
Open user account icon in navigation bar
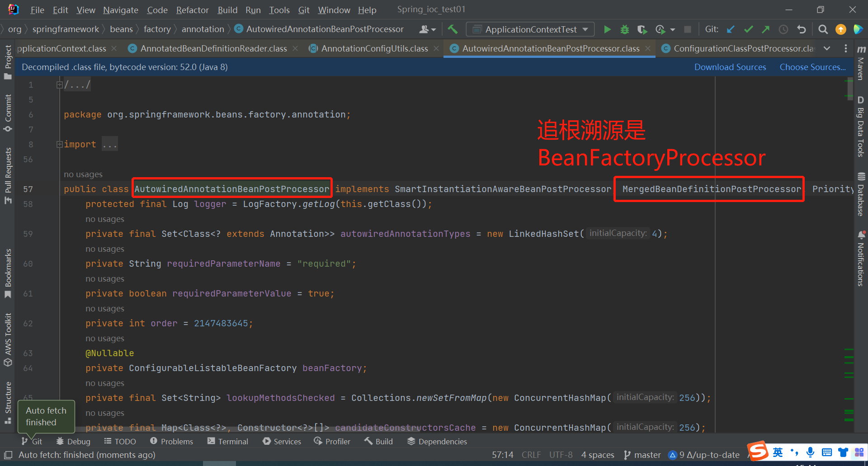point(427,29)
